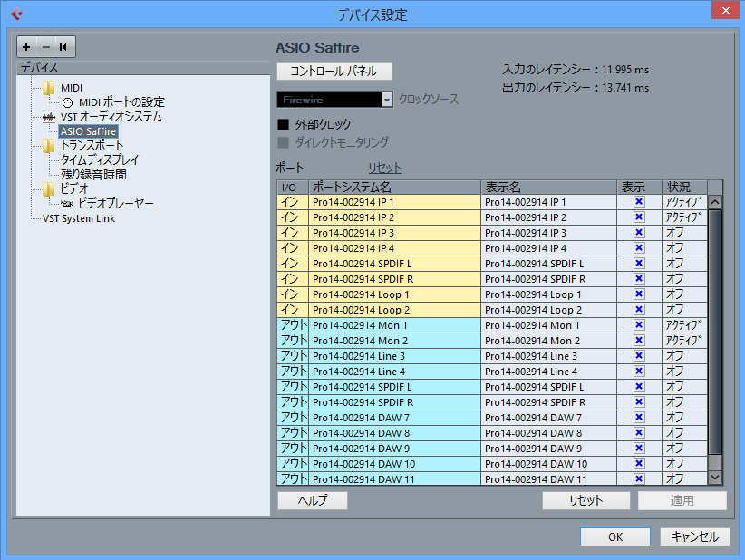Image resolution: width=745 pixels, height=560 pixels.
Task: Click port system name Pro14-002914 DAW 9
Action: tap(395, 449)
